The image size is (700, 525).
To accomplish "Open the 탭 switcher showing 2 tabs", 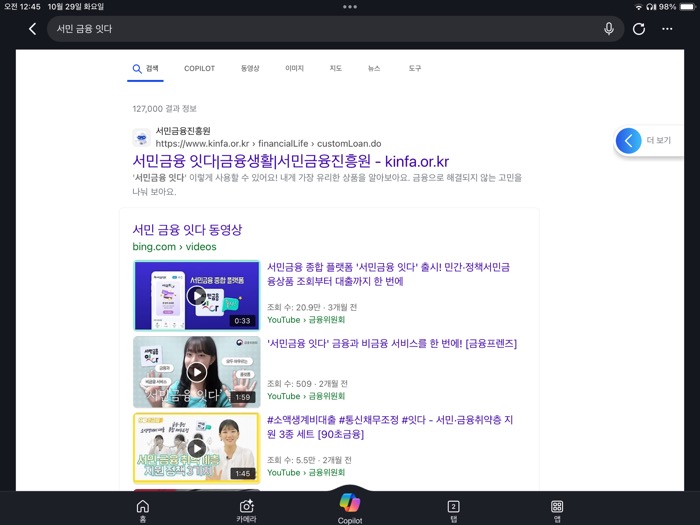I will point(453,511).
